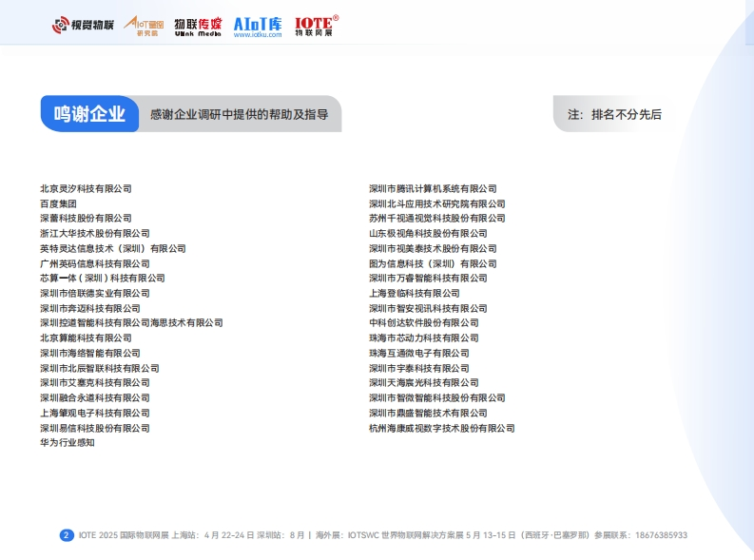Select 深圳北斗应用技术研究院有限公司
Viewport: 754px width, 560px height.
[x=437, y=203]
